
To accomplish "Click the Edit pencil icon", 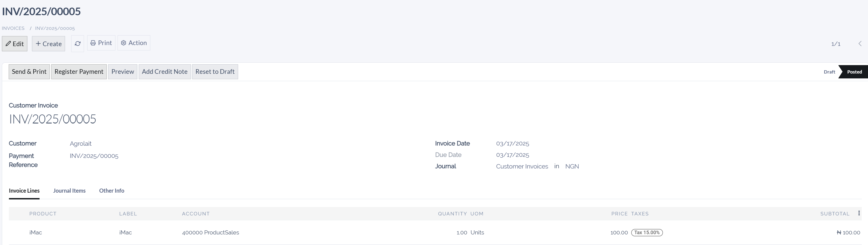I will tap(8, 43).
